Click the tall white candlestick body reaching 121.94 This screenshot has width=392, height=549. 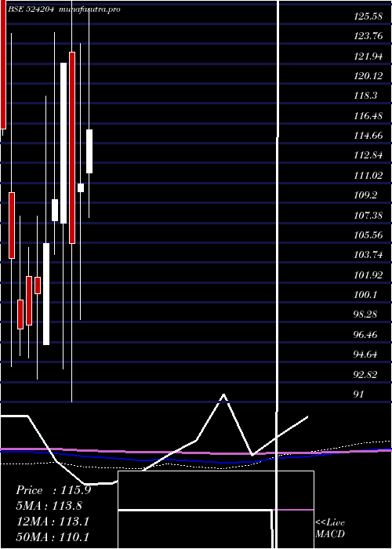(x=64, y=144)
